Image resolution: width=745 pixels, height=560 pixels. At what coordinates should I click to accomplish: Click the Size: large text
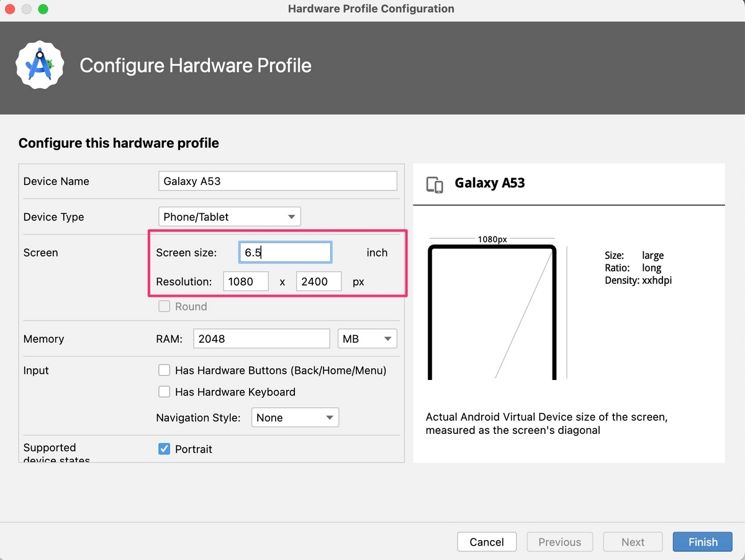click(634, 255)
